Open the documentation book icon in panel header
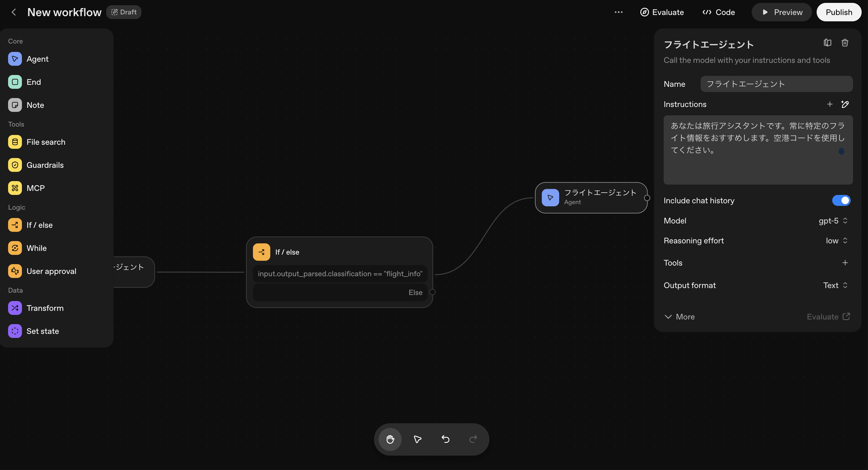Image resolution: width=868 pixels, height=470 pixels. click(827, 43)
